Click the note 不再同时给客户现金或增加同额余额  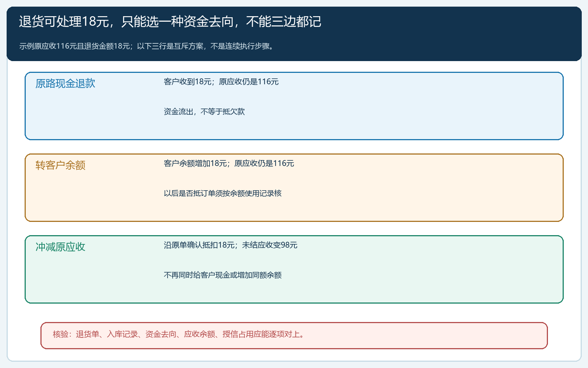pyautogui.click(x=223, y=275)
